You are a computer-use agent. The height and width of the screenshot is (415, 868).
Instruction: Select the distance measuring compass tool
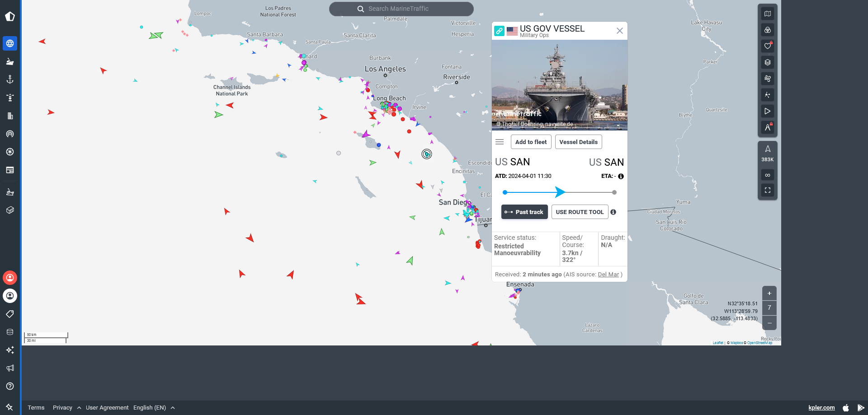coord(768,127)
